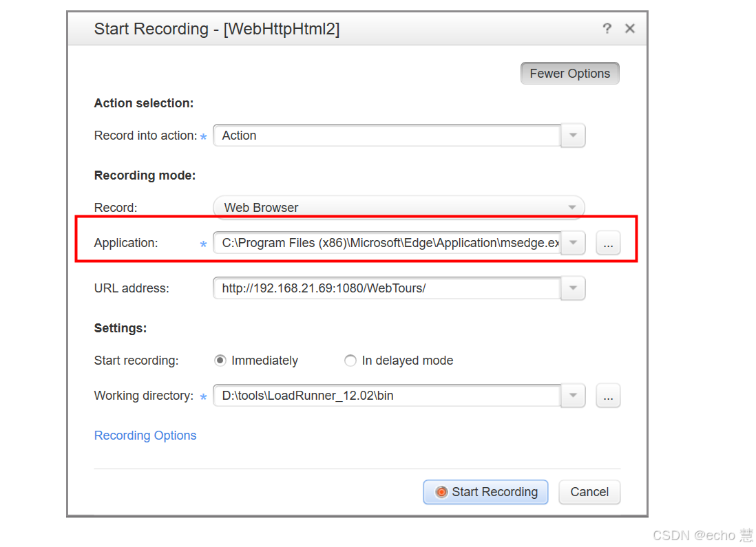Click the Fewer Options button
The height and width of the screenshot is (547, 756).
click(x=569, y=74)
